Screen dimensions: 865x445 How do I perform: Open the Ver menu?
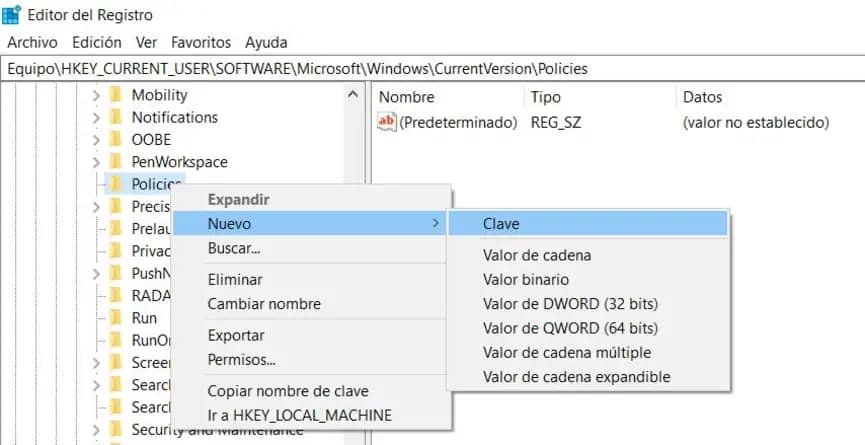click(x=146, y=42)
